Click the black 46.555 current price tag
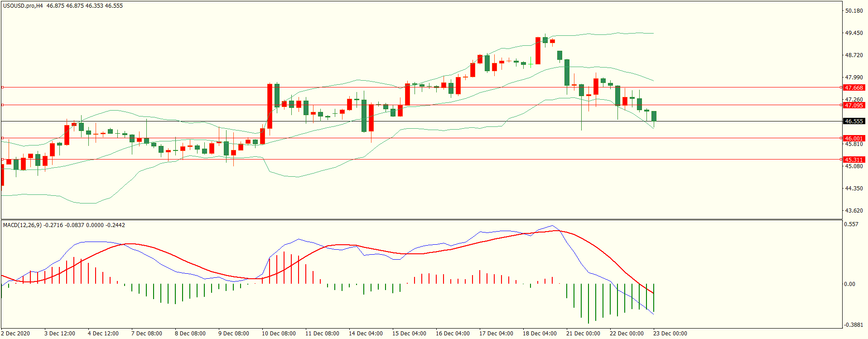The image size is (868, 339). [854, 121]
